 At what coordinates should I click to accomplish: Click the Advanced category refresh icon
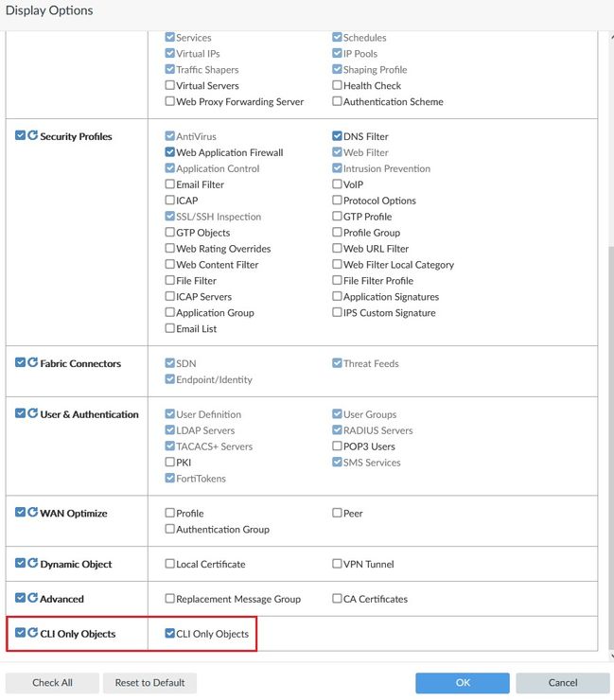pos(33,599)
